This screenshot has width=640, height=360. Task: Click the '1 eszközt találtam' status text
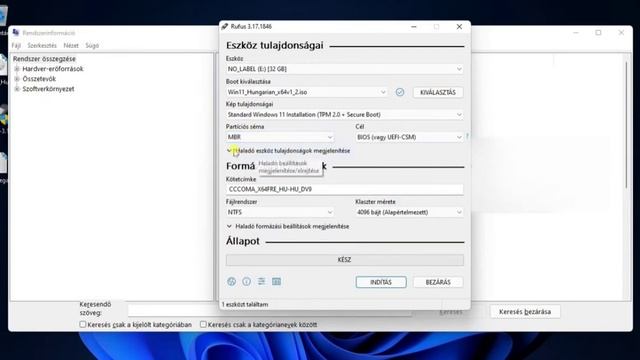tap(245, 304)
